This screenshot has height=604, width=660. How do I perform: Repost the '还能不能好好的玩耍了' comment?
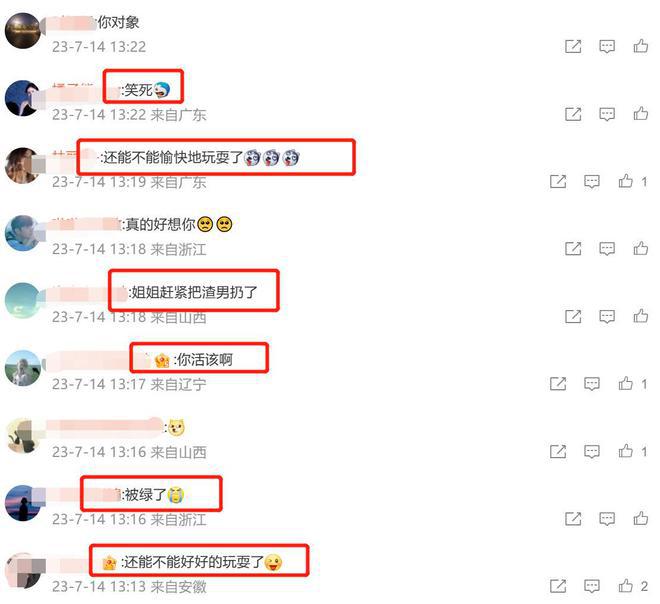click(x=558, y=586)
